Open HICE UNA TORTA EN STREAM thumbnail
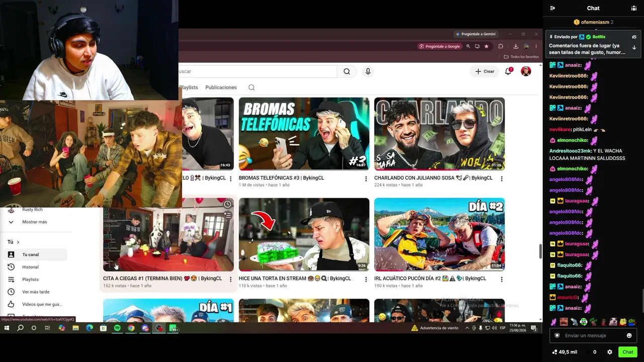This screenshot has width=644, height=362. 304,234
